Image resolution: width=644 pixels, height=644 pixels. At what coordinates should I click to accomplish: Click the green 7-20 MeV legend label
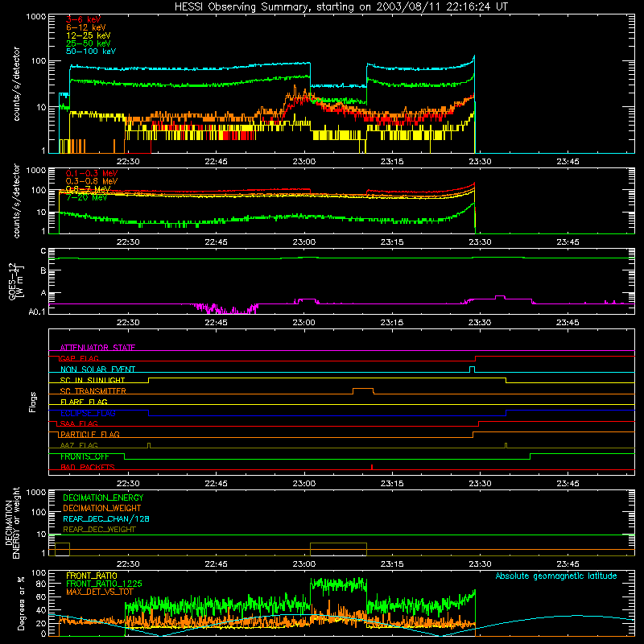point(86,197)
